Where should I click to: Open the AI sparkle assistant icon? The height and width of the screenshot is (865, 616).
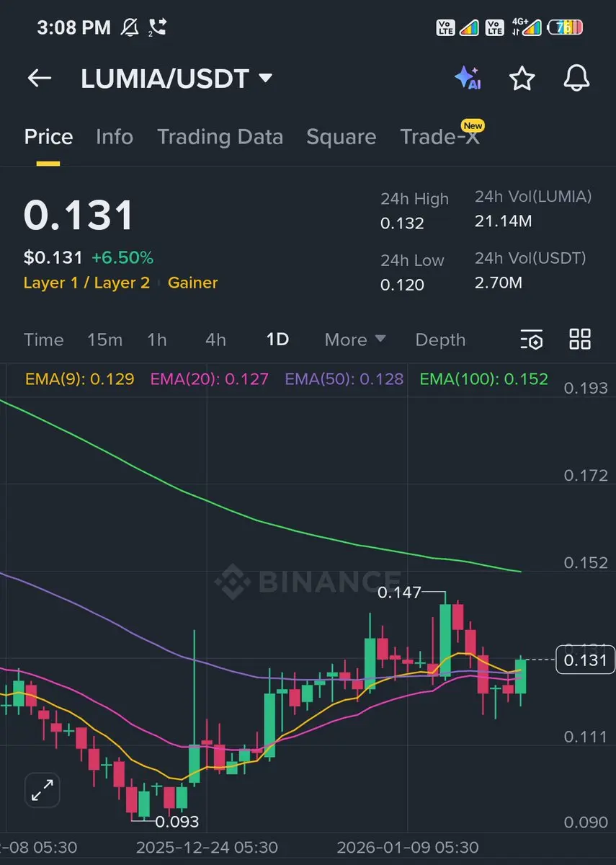[468, 78]
